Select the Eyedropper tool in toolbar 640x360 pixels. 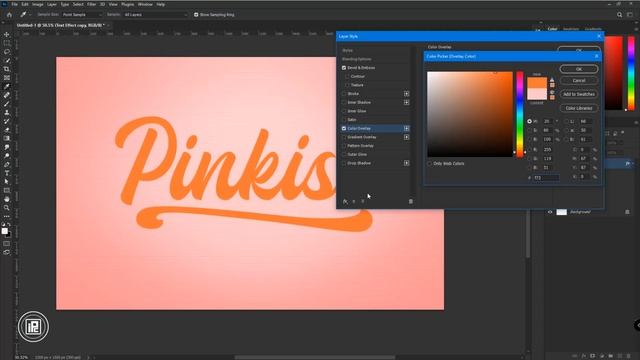coord(7,87)
